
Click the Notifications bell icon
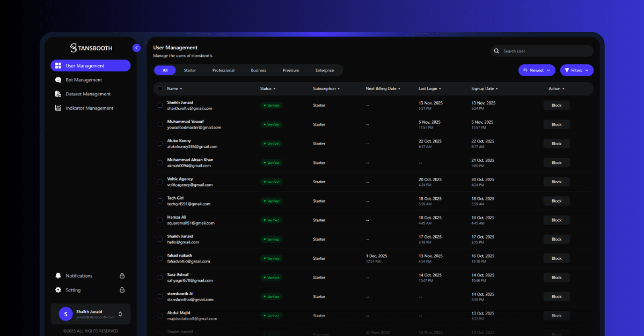pyautogui.click(x=58, y=275)
